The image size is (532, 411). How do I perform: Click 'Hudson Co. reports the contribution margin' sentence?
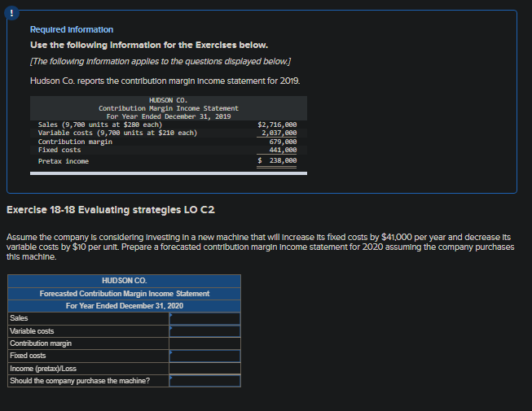point(165,81)
